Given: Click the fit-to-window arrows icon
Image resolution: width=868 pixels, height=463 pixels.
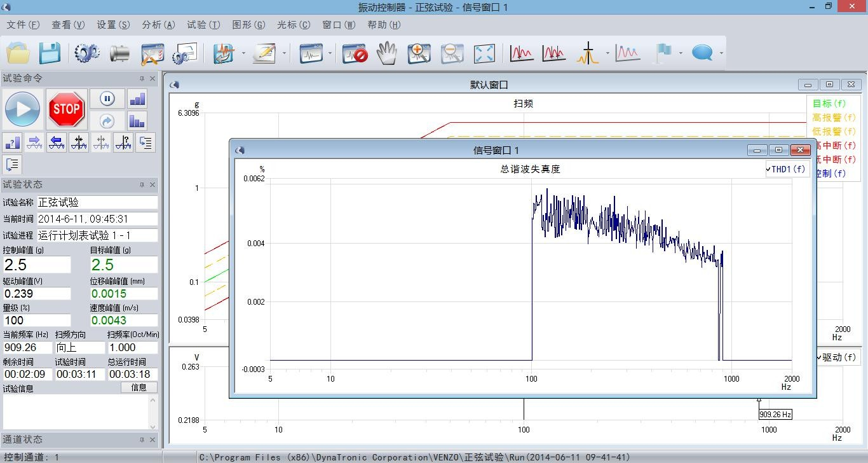Looking at the screenshot, I should 484,53.
